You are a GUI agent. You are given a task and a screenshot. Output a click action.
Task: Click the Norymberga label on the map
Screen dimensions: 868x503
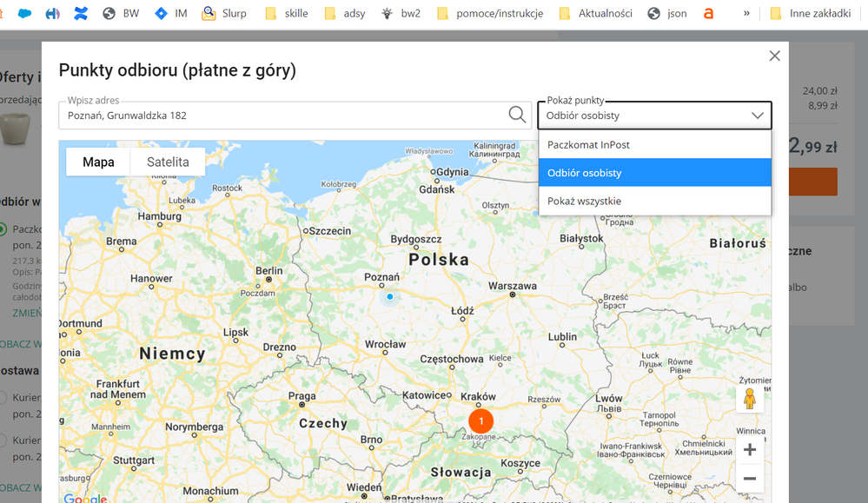click(x=195, y=427)
